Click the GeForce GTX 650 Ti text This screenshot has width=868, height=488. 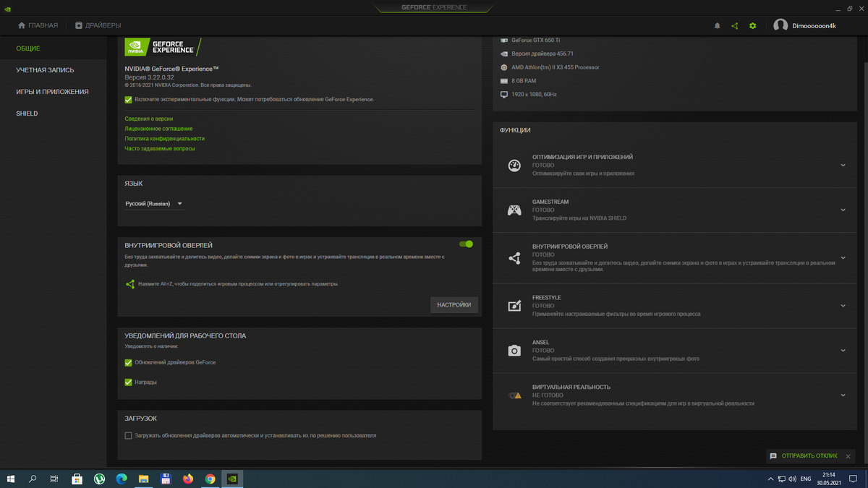[536, 40]
